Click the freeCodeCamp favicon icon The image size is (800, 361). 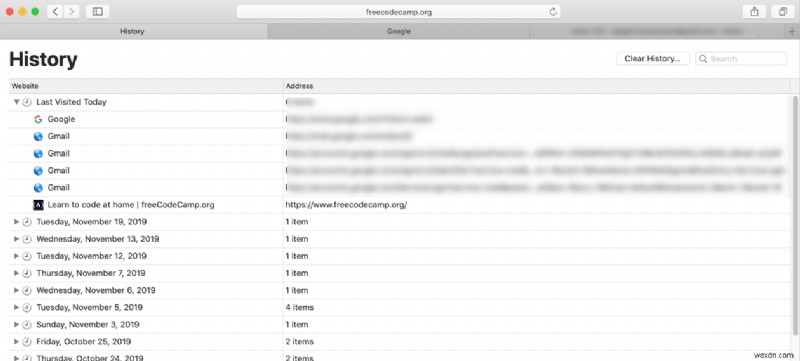click(x=38, y=205)
